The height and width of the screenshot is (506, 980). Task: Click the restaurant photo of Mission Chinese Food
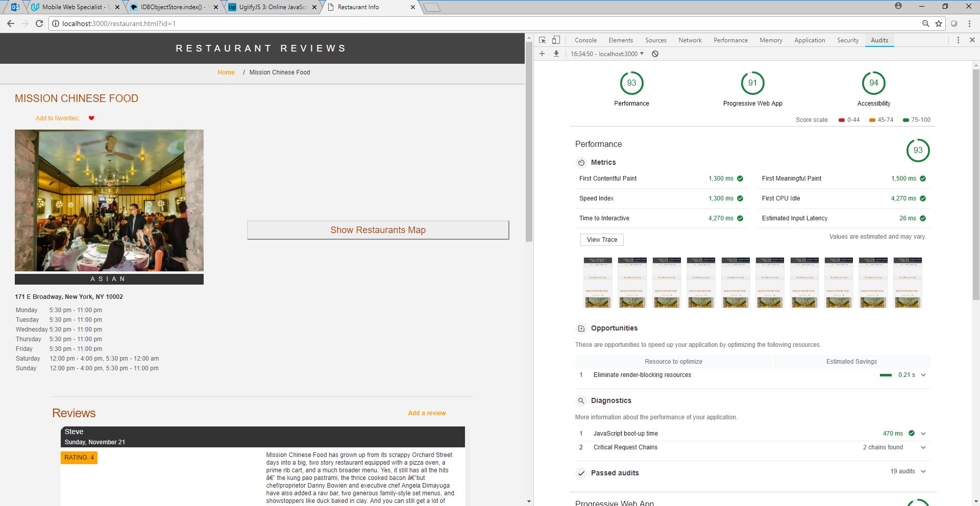click(109, 200)
